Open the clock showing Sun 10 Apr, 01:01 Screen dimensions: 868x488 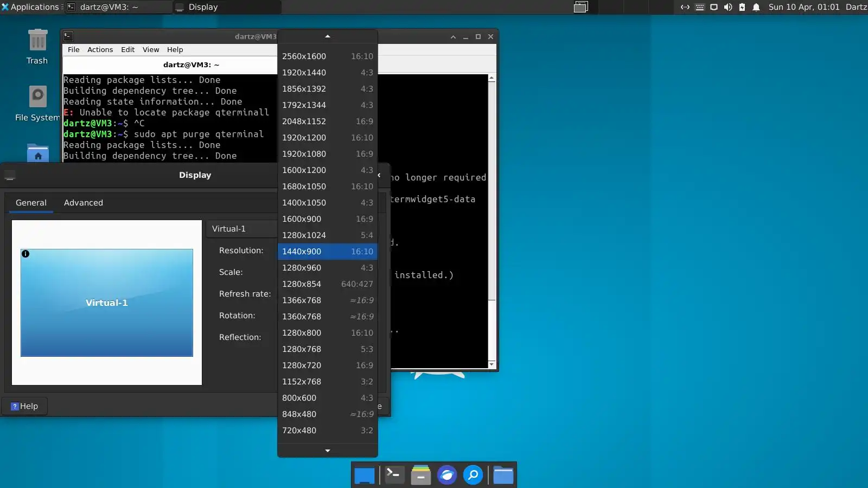point(804,7)
